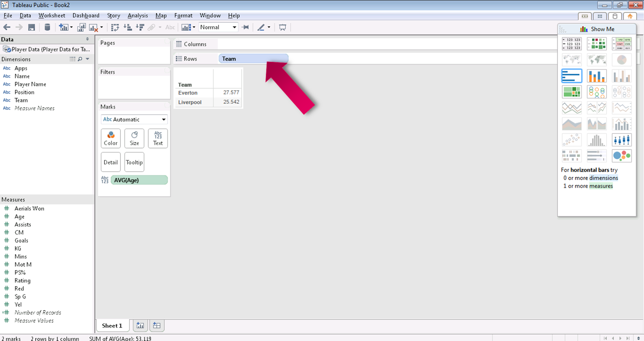The image size is (644, 341).
Task: Click the Fix Axes pin icon
Action: tap(245, 27)
